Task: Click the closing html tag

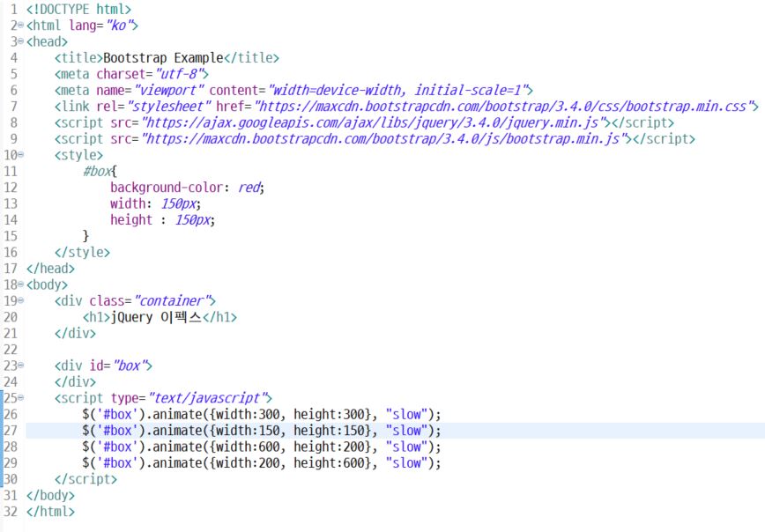Action: (51, 512)
